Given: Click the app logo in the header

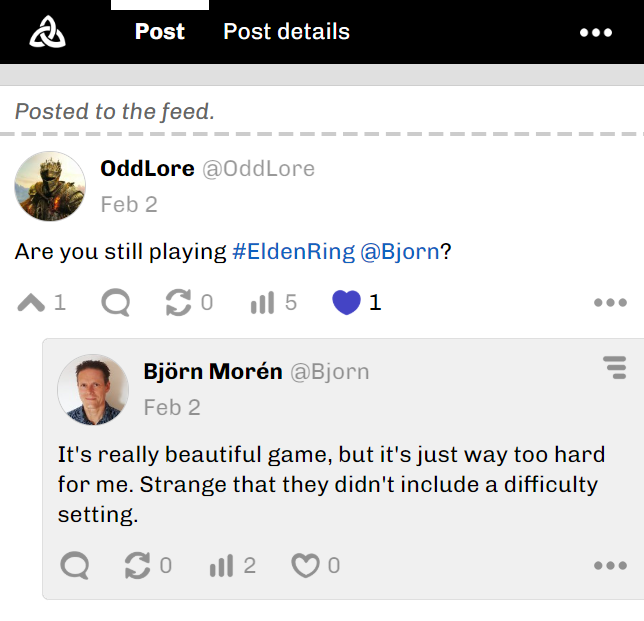Looking at the screenshot, I should pyautogui.click(x=47, y=32).
